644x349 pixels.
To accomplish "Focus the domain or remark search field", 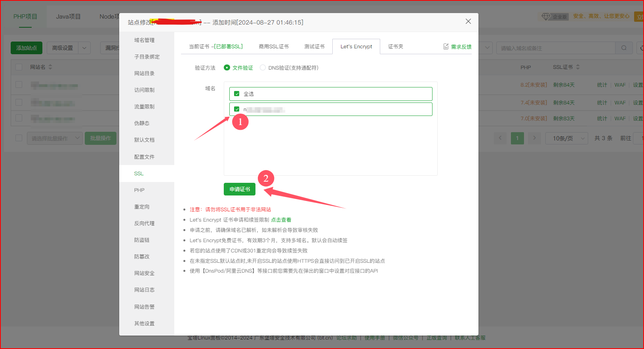I will click(x=556, y=48).
